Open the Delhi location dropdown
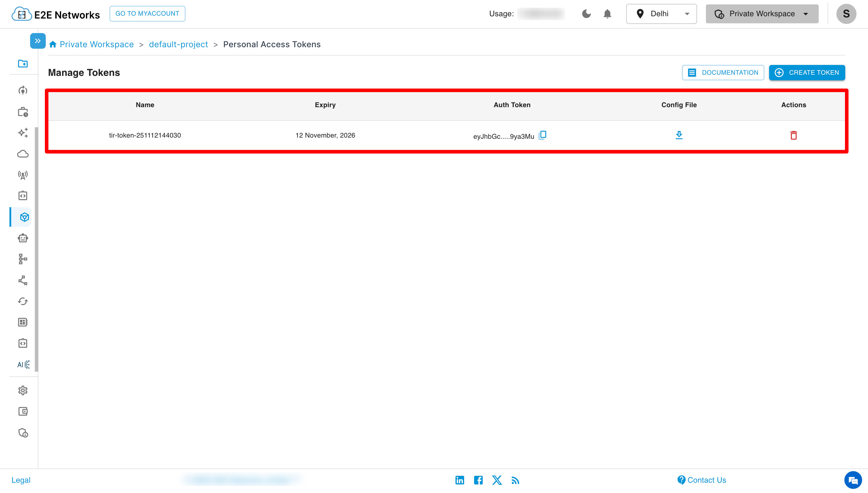The image size is (868, 493). pos(661,14)
